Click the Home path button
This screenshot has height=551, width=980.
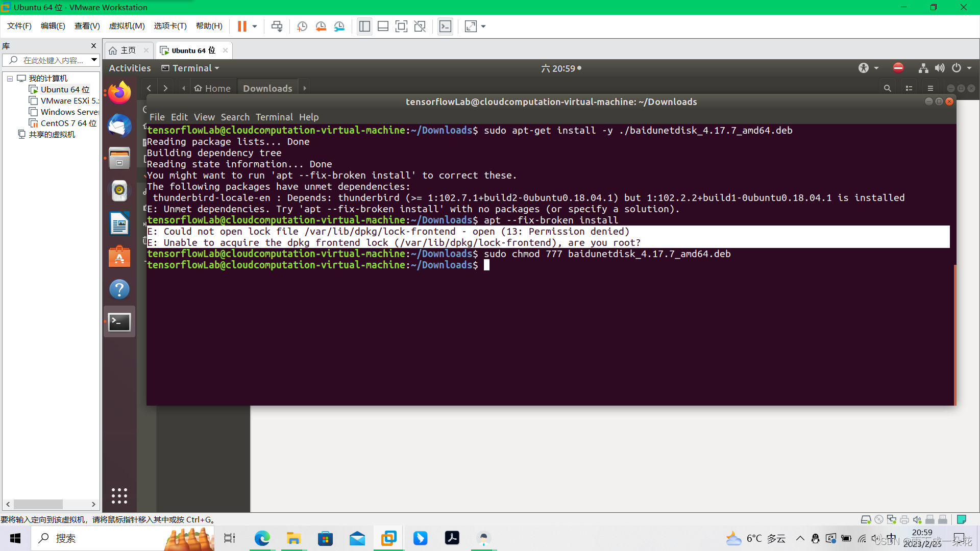[212, 88]
